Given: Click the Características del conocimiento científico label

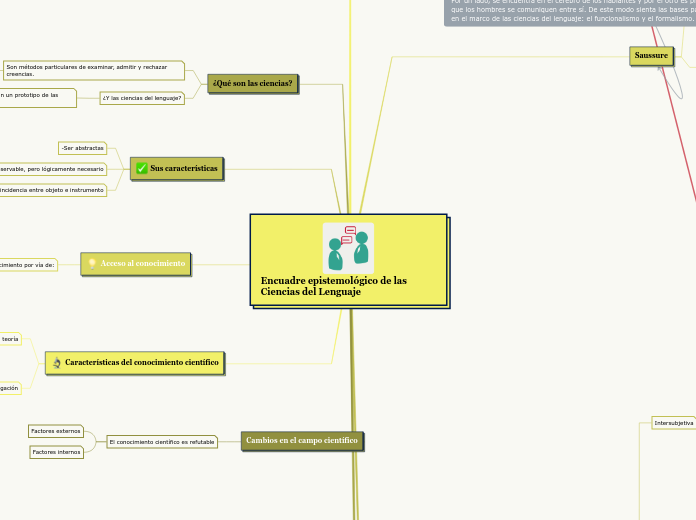Looking at the screenshot, I should coord(148,362).
